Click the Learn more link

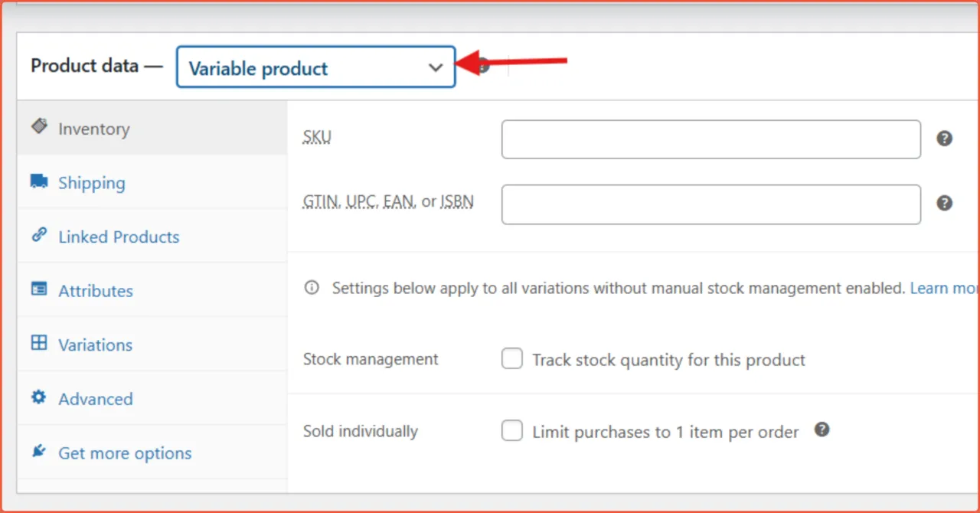point(941,288)
